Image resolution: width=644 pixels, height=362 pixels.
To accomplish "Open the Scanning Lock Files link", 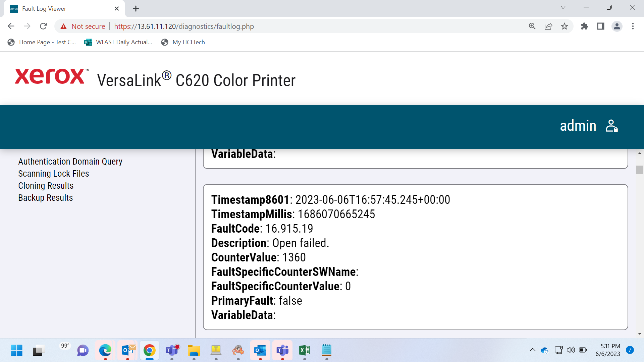I will tap(54, 174).
